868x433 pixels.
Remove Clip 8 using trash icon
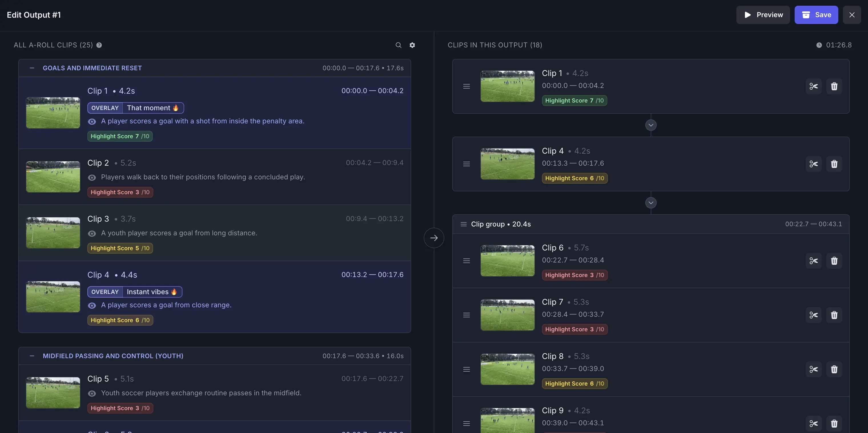[x=834, y=369]
